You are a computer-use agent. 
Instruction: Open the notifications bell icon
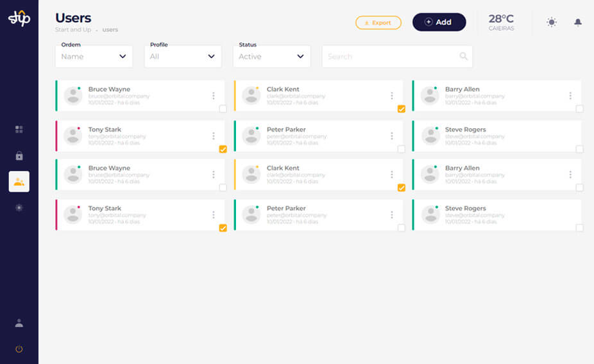click(577, 22)
